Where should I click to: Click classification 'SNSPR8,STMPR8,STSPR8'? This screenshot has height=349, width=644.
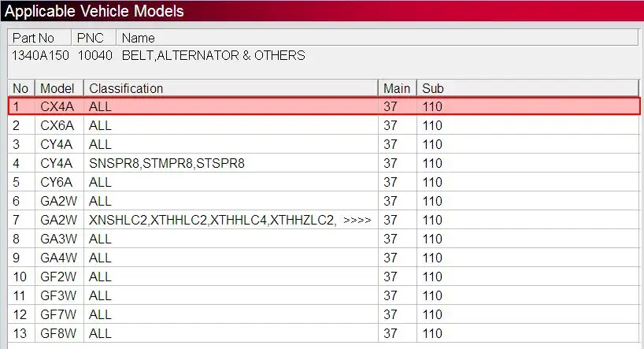[x=167, y=163]
